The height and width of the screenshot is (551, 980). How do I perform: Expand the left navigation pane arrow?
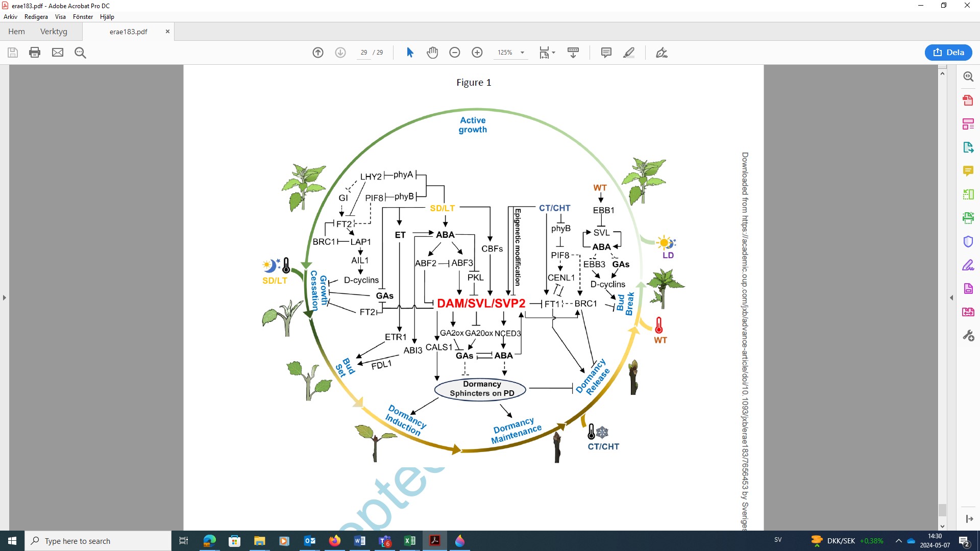point(5,297)
